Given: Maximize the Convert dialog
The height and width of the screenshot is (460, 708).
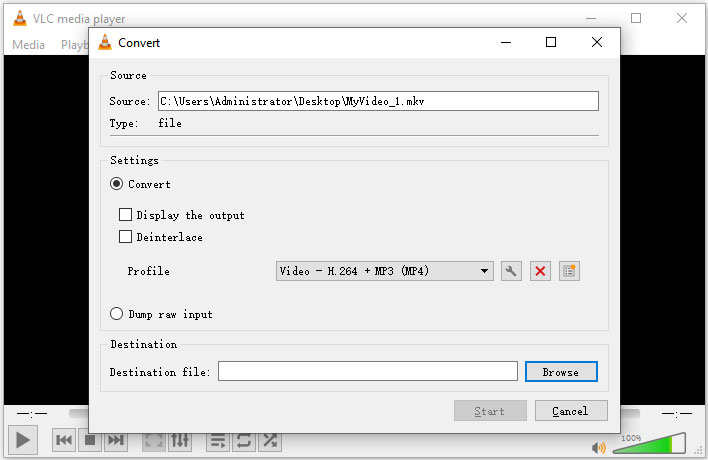Looking at the screenshot, I should pos(550,42).
